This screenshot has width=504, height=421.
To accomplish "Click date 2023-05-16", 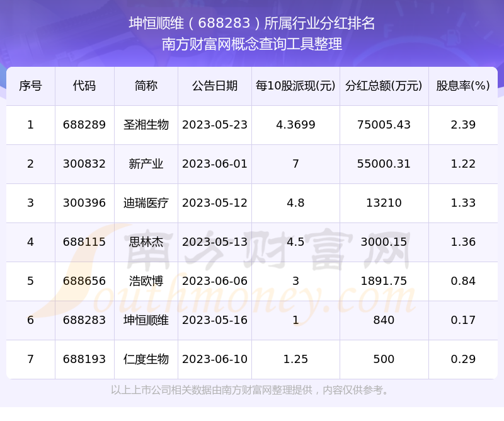I will click(215, 320).
